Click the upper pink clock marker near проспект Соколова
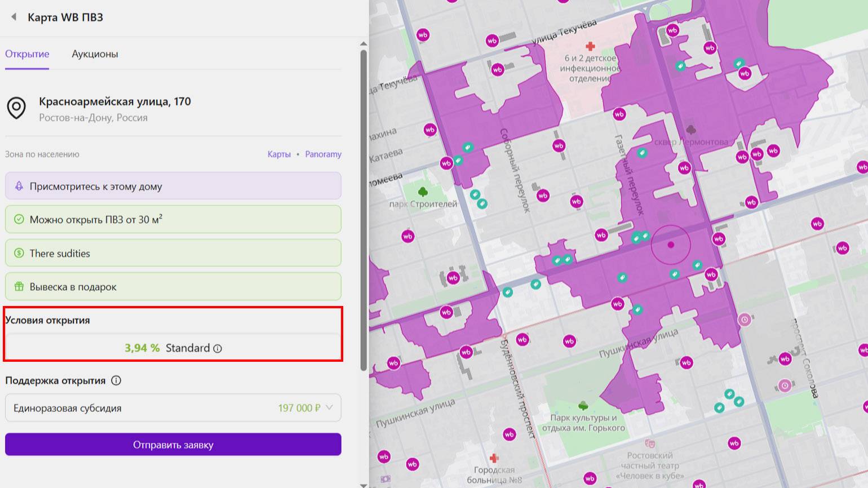The width and height of the screenshot is (868, 488). (745, 320)
